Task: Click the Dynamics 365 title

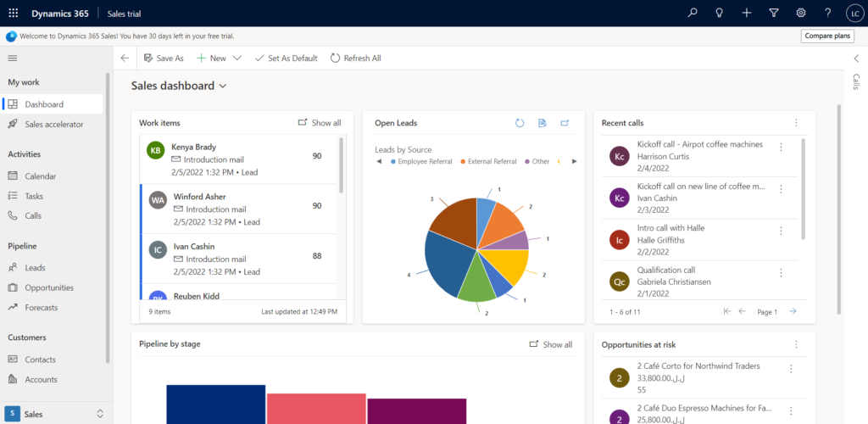Action: click(x=60, y=14)
